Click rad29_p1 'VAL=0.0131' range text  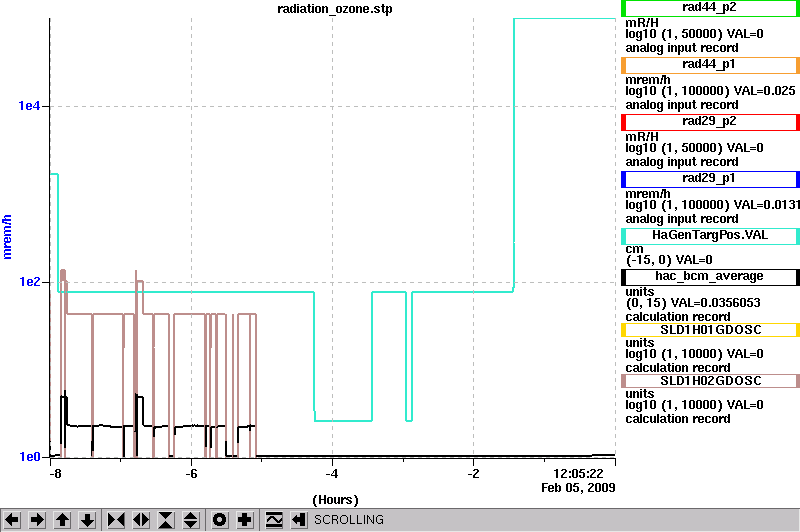(713, 205)
